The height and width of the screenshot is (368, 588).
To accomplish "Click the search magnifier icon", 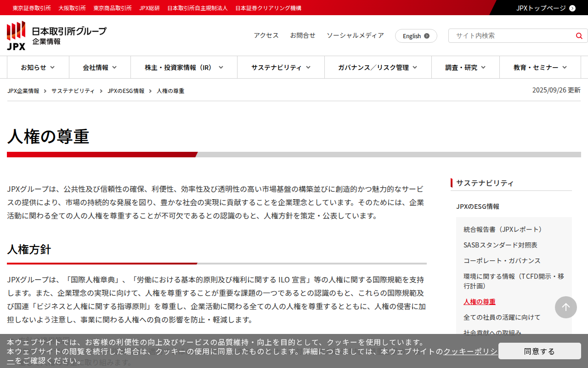I will click(x=579, y=36).
